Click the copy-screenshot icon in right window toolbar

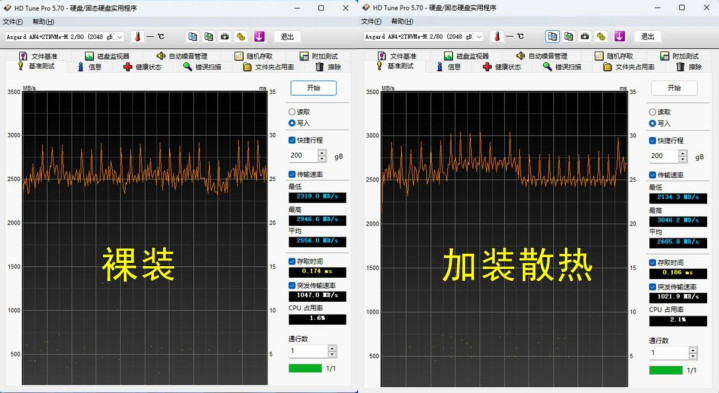click(x=569, y=36)
